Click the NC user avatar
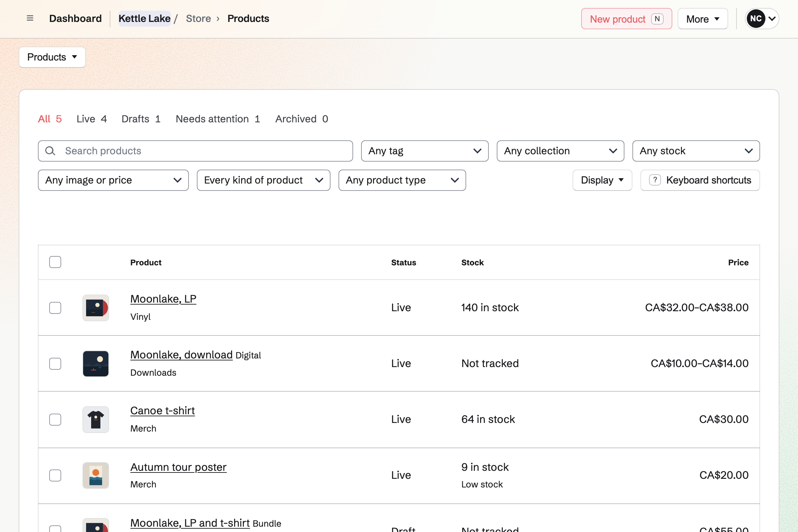Viewport: 798px width, 532px height. (x=755, y=19)
